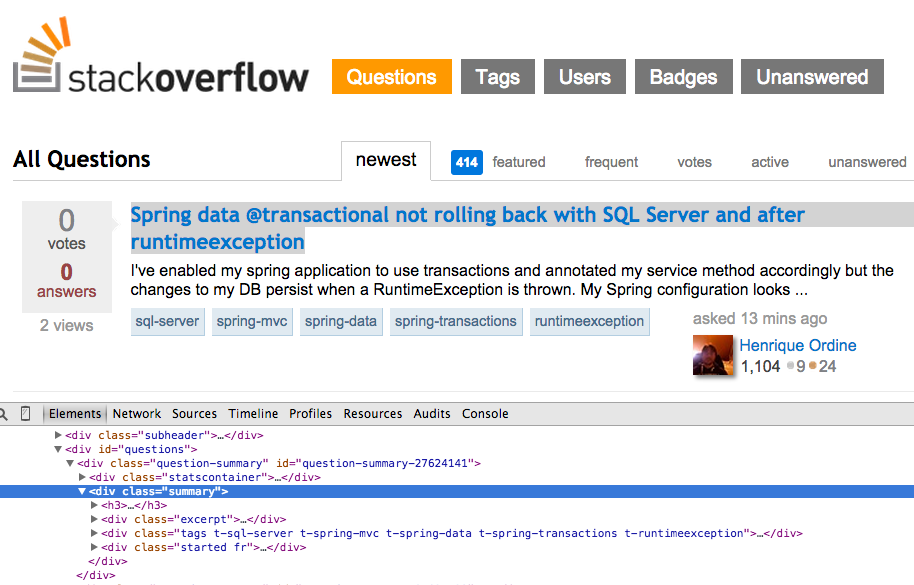Click the 0 votes counter

tap(66, 230)
